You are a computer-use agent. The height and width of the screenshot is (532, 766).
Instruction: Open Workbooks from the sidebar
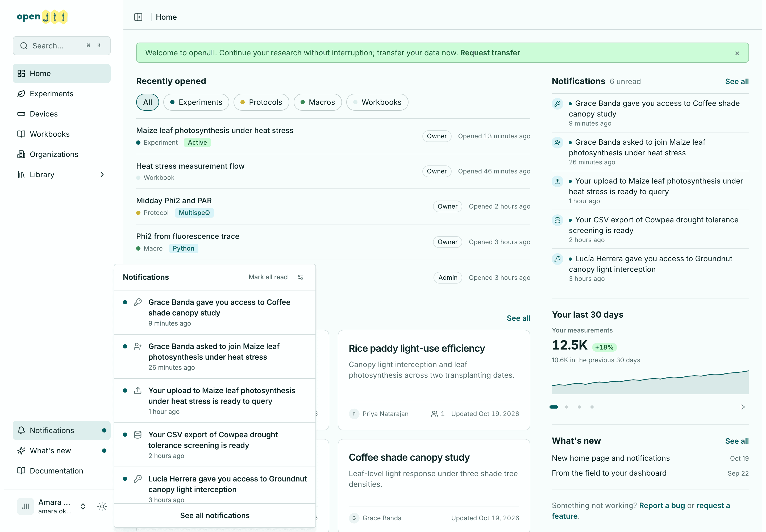(x=62, y=134)
